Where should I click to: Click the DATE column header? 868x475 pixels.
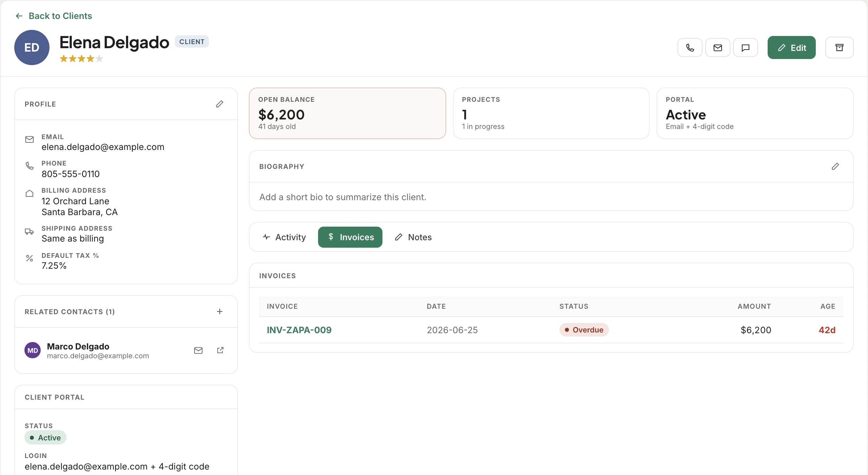tap(436, 306)
